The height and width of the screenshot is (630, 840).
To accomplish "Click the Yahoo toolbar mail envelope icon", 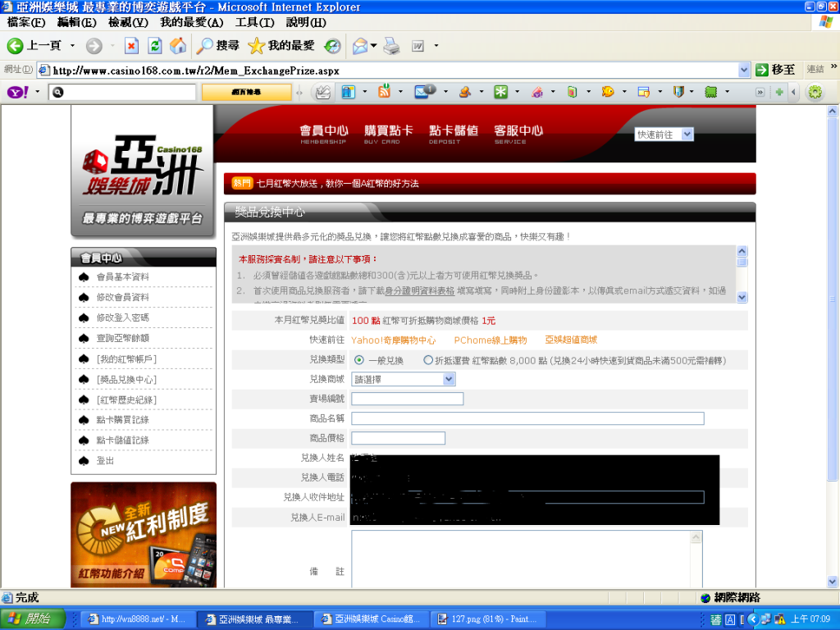I will click(424, 93).
